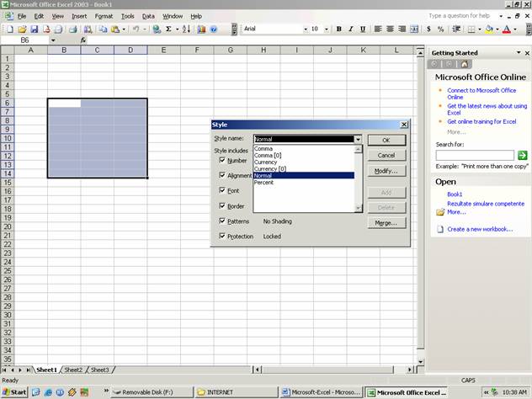Screen dimensions: 532x399
Task: Click the Merge... button
Action: (x=386, y=223)
